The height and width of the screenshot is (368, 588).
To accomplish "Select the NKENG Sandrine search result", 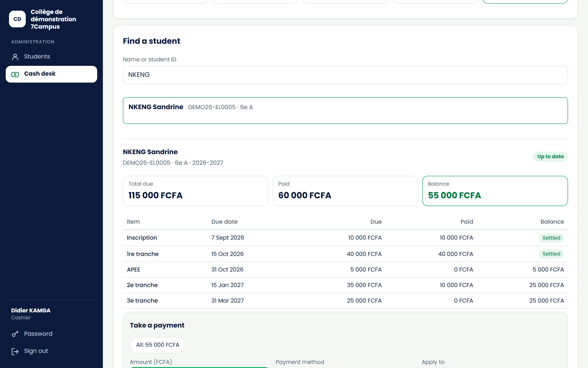I will 345,110.
